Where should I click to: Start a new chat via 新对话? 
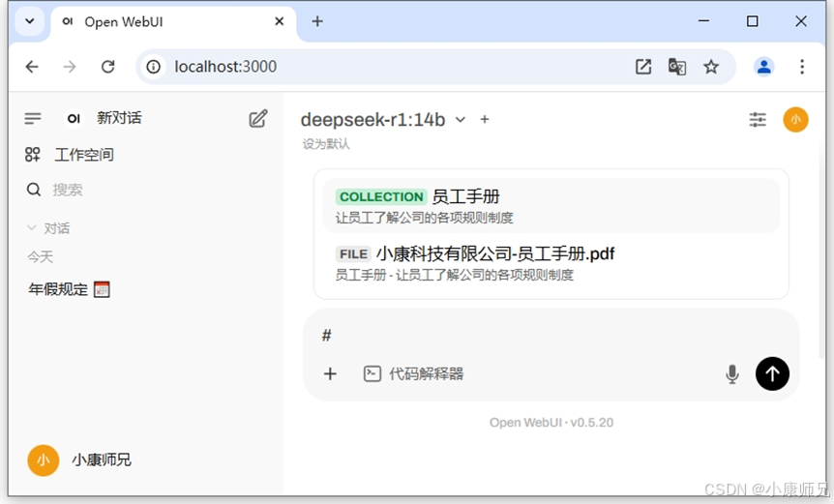point(119,118)
